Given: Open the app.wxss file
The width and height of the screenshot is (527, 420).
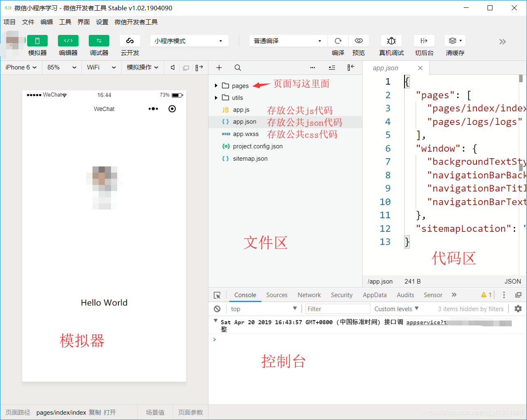Looking at the screenshot, I should [x=246, y=134].
